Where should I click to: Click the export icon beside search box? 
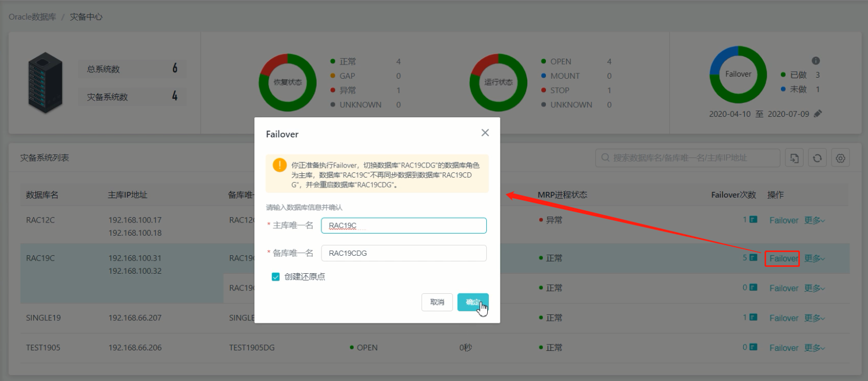(794, 158)
